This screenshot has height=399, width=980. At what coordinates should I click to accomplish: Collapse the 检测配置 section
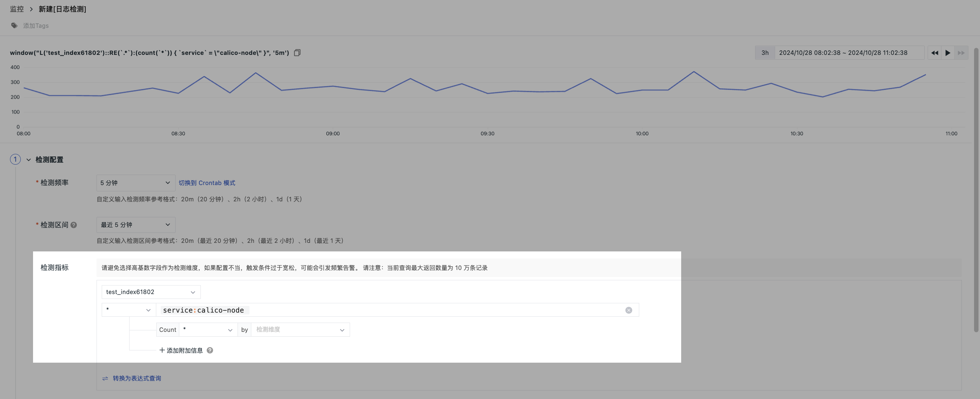(x=29, y=159)
